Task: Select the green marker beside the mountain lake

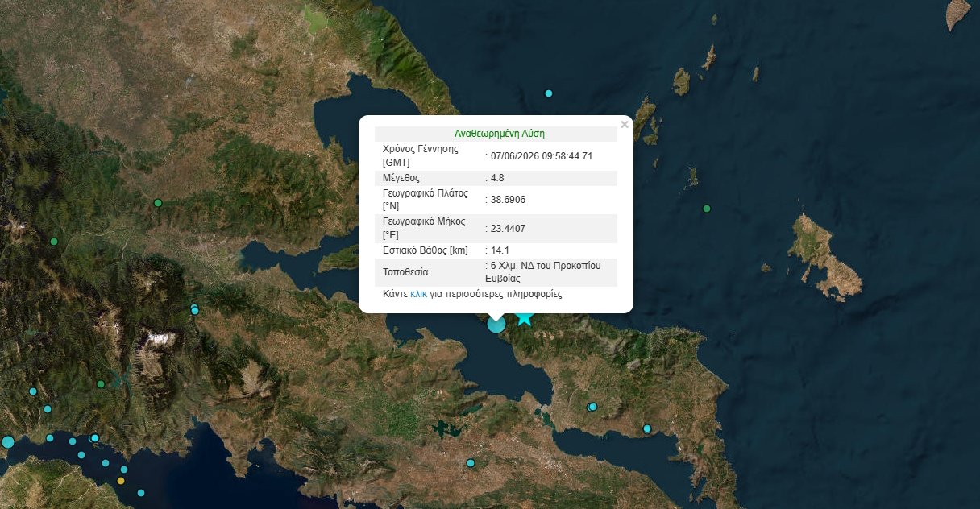Action: pyautogui.click(x=101, y=384)
